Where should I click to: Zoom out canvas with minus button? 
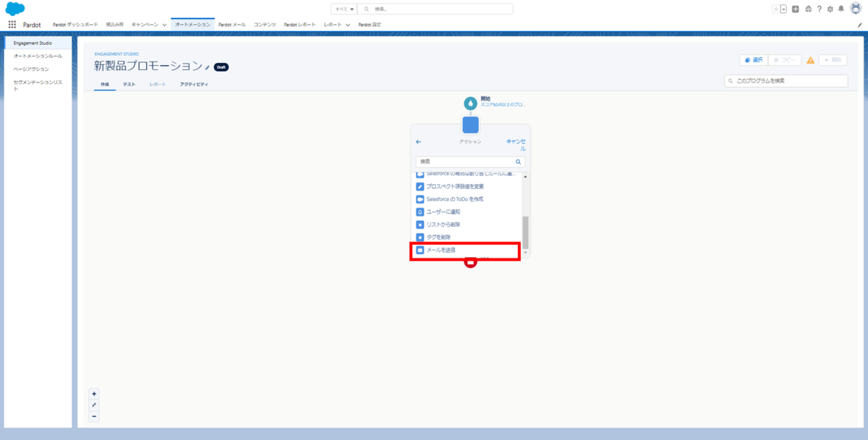pyautogui.click(x=94, y=416)
